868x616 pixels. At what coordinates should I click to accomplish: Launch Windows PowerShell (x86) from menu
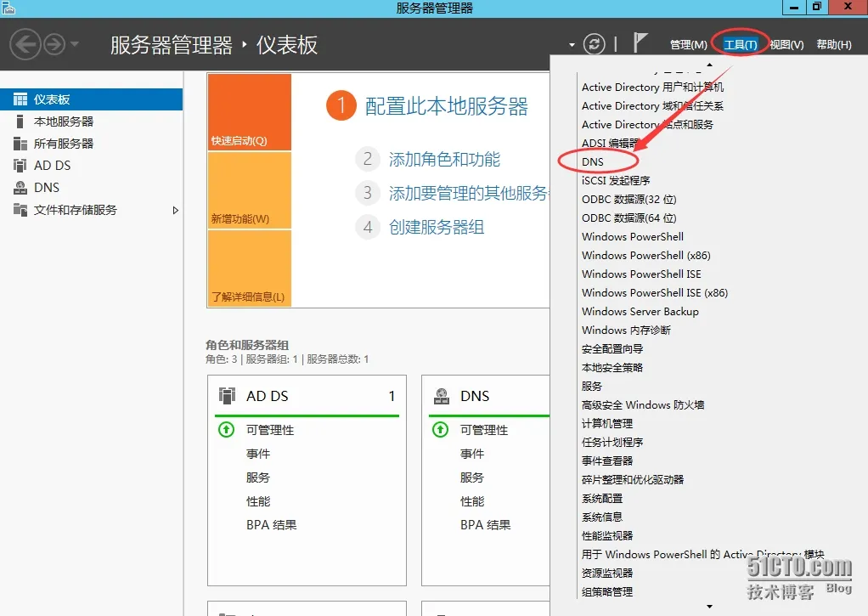point(646,256)
